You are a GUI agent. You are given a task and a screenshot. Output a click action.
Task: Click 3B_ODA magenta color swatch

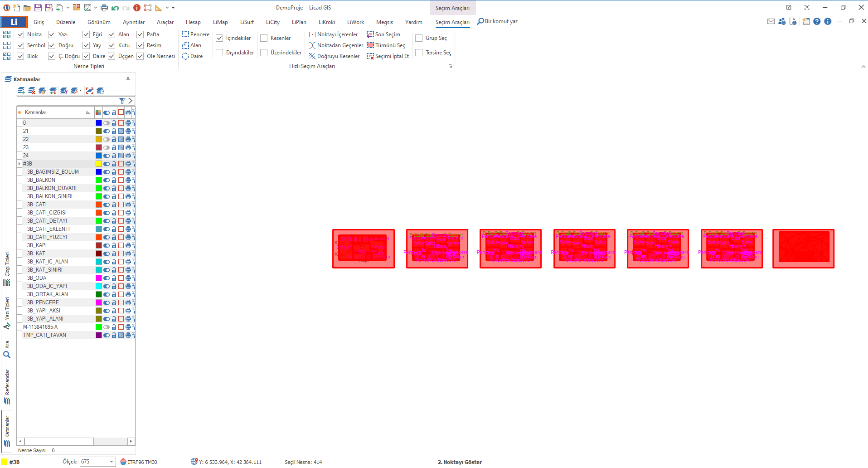[x=99, y=278]
